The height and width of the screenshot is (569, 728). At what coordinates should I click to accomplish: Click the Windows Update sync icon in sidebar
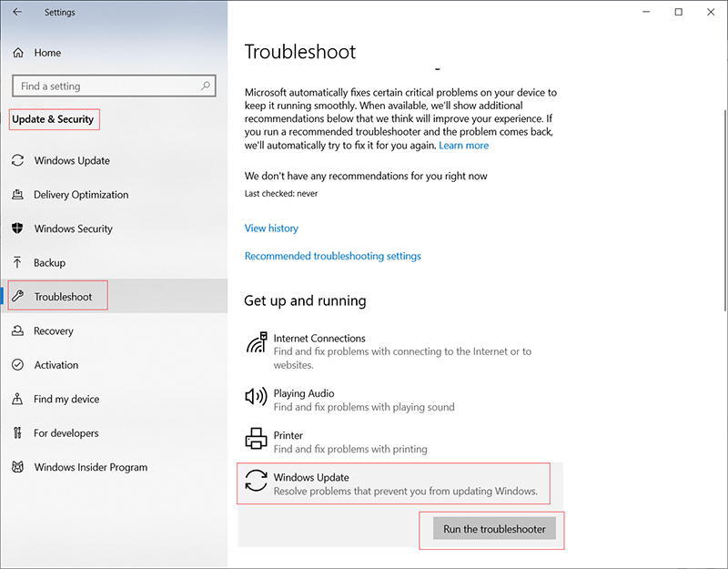(x=17, y=160)
